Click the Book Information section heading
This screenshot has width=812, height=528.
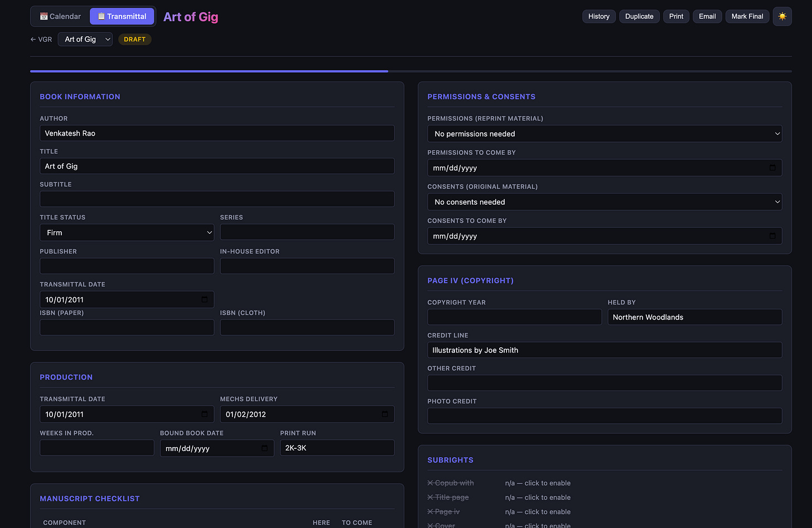point(80,96)
